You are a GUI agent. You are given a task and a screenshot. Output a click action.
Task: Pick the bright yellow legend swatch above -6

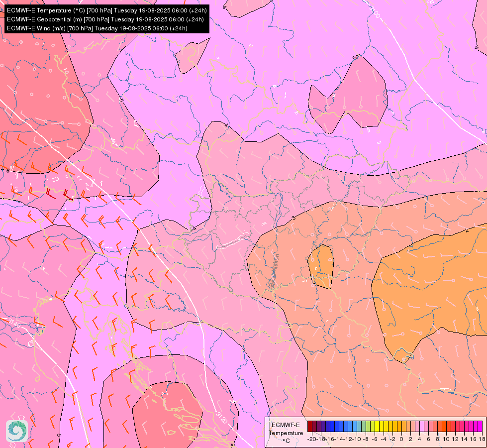point(377,426)
